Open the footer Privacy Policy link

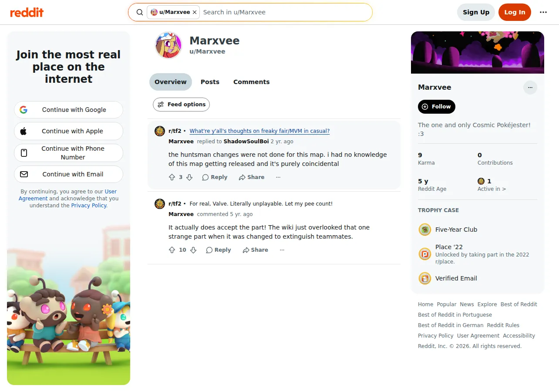436,336
